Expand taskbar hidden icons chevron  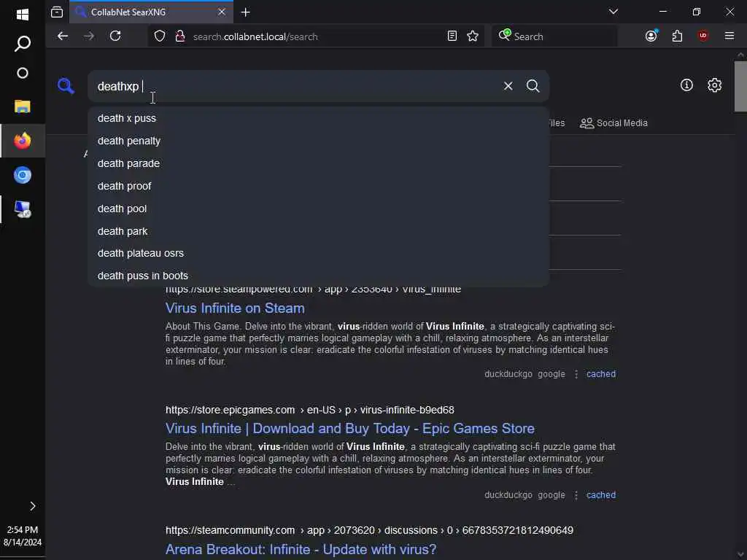[32, 506]
